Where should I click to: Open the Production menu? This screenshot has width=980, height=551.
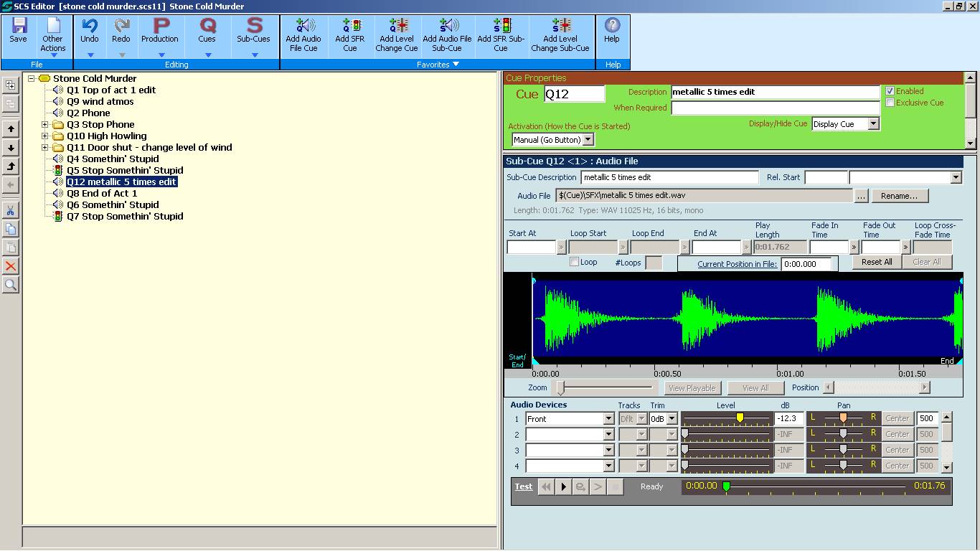[x=160, y=33]
